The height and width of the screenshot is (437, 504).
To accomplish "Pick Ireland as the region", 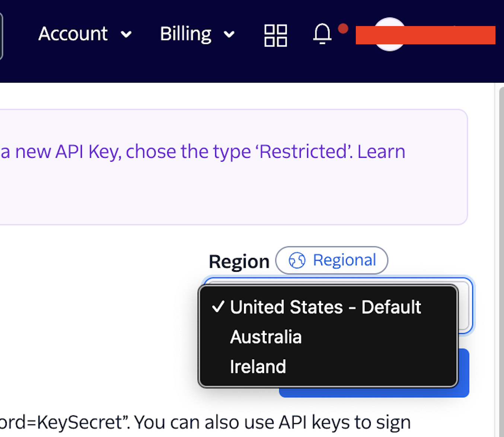I will [258, 367].
